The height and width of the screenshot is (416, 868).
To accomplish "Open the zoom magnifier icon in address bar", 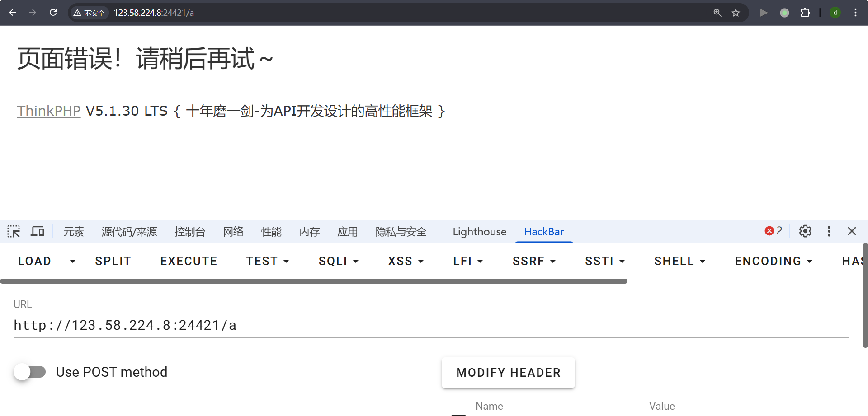I will pyautogui.click(x=717, y=13).
